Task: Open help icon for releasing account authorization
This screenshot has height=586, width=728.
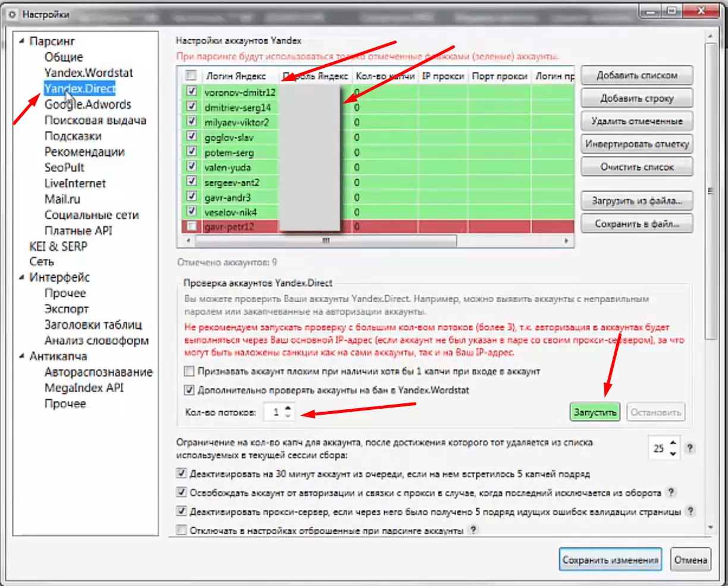Action: pos(671,493)
